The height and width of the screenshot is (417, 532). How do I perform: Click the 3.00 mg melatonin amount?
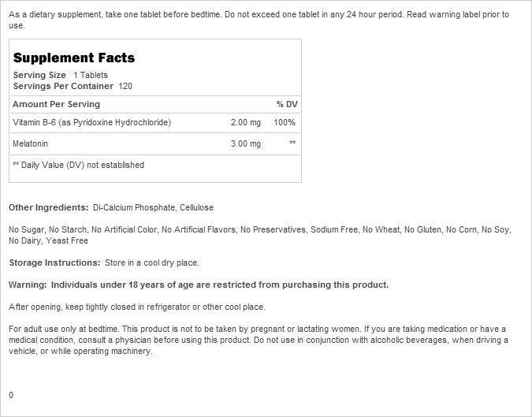pos(246,144)
